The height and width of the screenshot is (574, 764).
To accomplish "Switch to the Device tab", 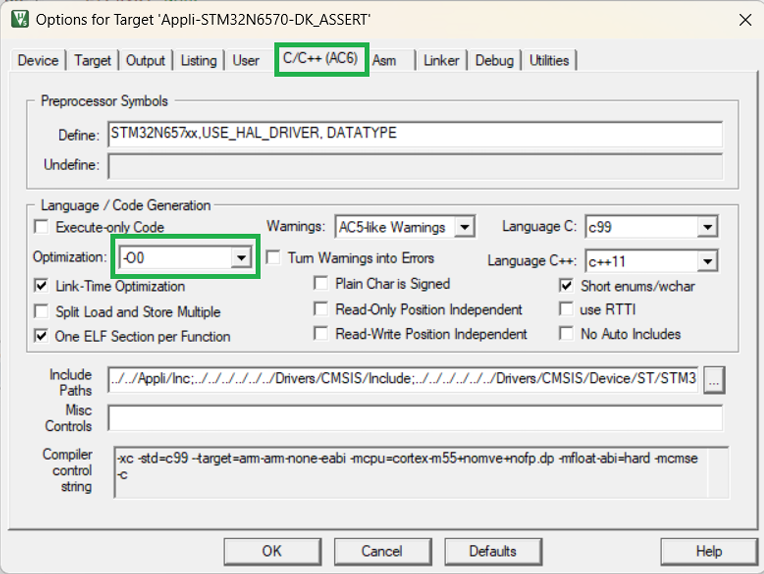I will tap(38, 60).
